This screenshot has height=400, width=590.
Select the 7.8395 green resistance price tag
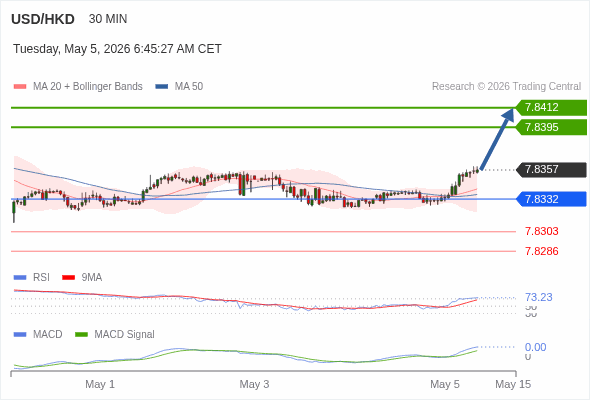tap(551, 127)
